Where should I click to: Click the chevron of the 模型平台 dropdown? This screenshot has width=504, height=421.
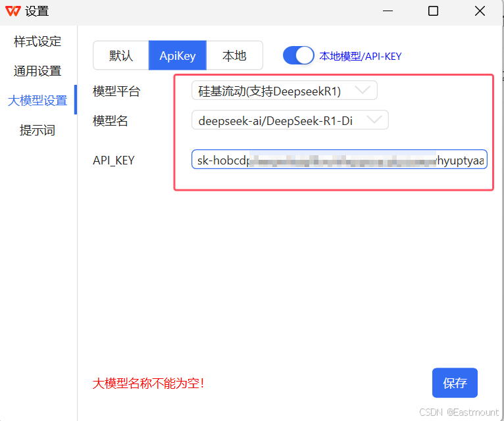pyautogui.click(x=363, y=90)
